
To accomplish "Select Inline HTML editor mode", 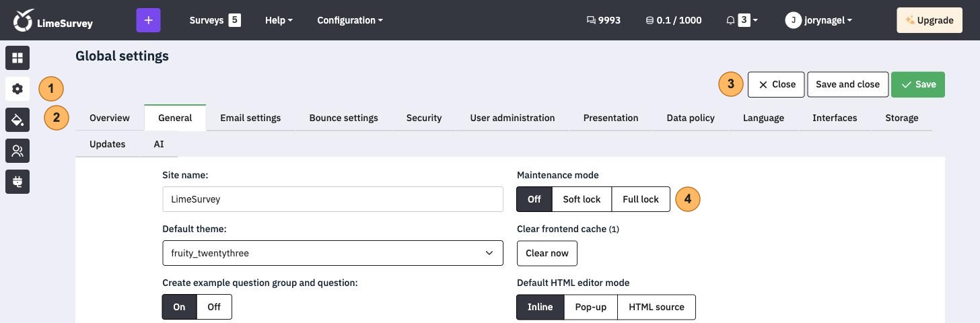I will (540, 307).
